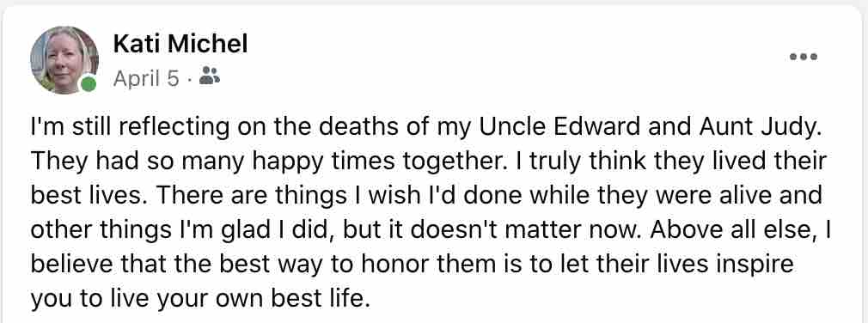Click the green online status dot
868x323 pixels.
pyautogui.click(x=88, y=85)
